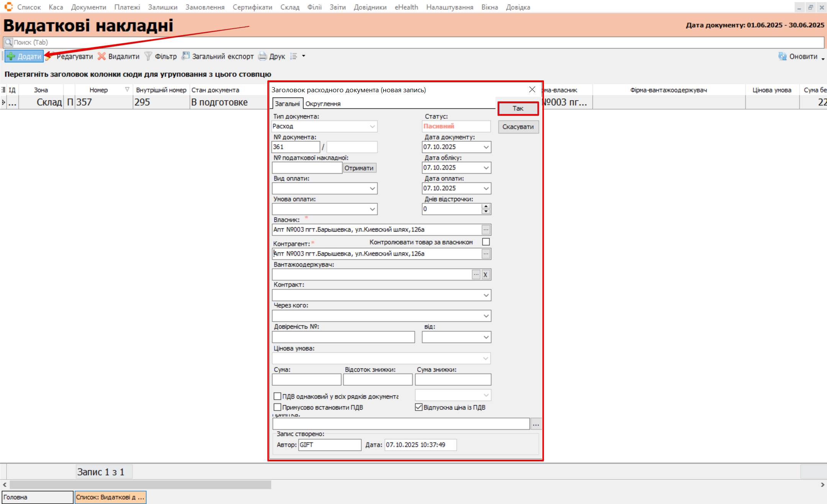
Task: Clear Вантажоодержувач with the X button
Action: pyautogui.click(x=485, y=274)
